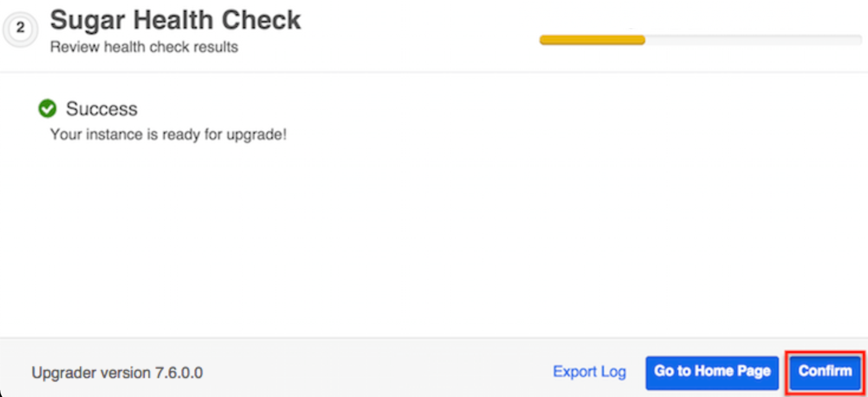
Task: Click the Upgrader version 7.6.0.0 text
Action: point(117,373)
